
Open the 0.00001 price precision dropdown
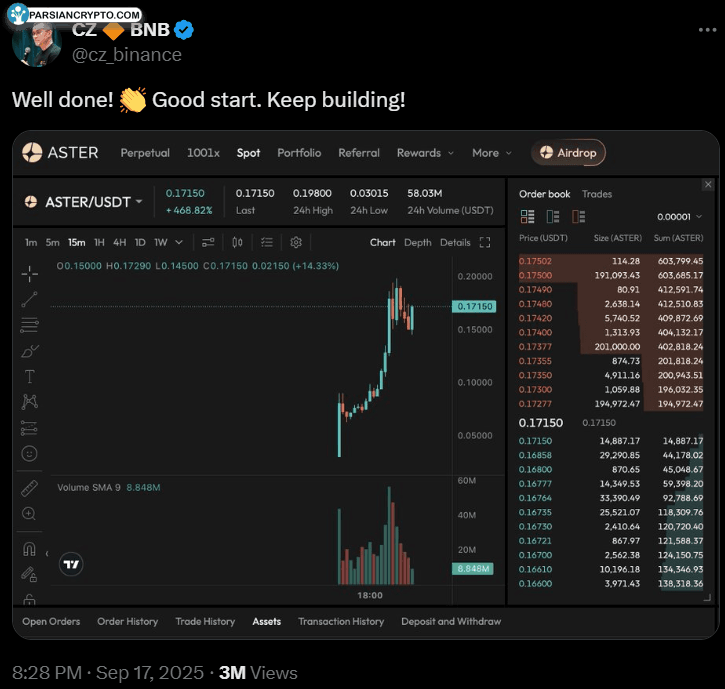pos(679,217)
